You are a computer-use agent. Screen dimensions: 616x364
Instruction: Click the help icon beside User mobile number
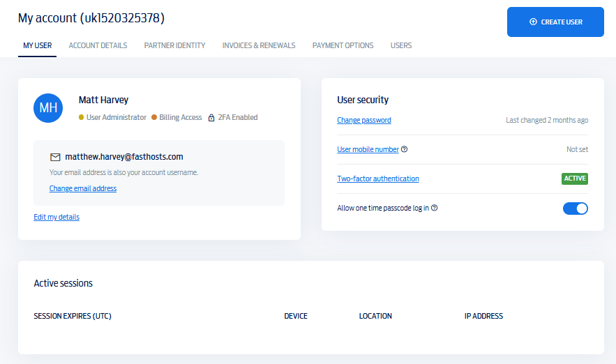(x=404, y=149)
